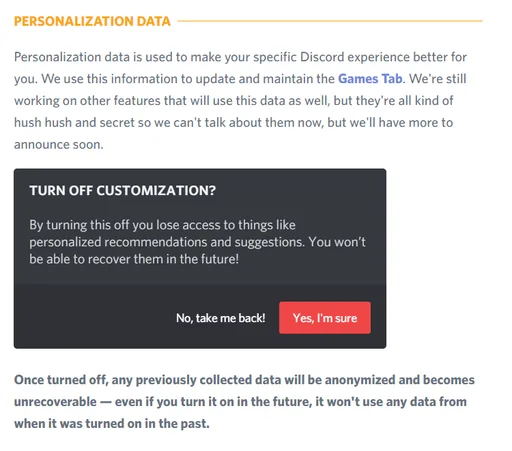Click the bold line starting "Once turned off"
512x451 pixels.
[244, 380]
